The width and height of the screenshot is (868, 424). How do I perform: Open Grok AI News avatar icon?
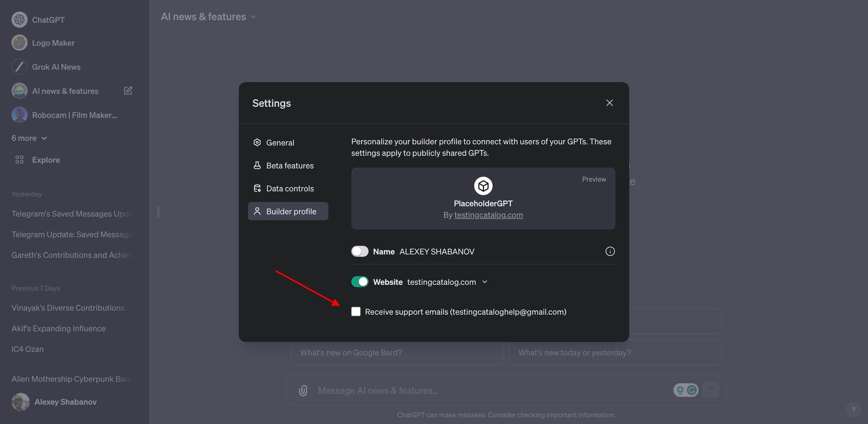[20, 67]
